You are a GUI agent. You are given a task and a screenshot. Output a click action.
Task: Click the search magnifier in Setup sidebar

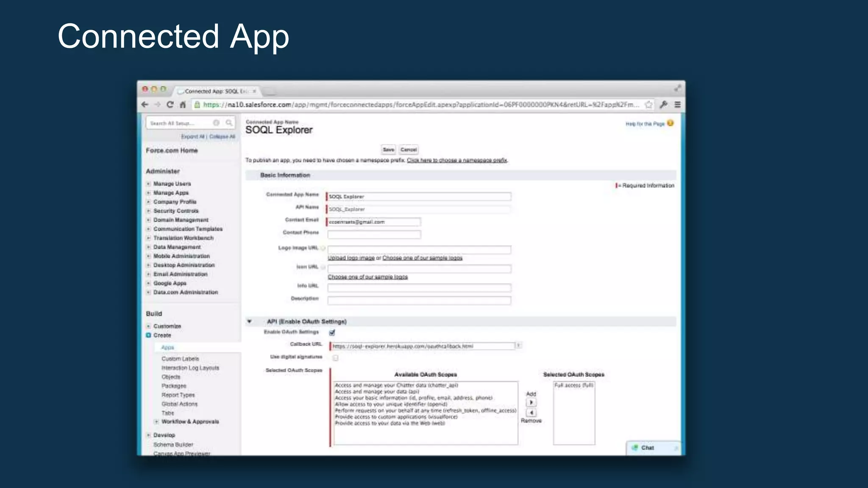coord(229,123)
